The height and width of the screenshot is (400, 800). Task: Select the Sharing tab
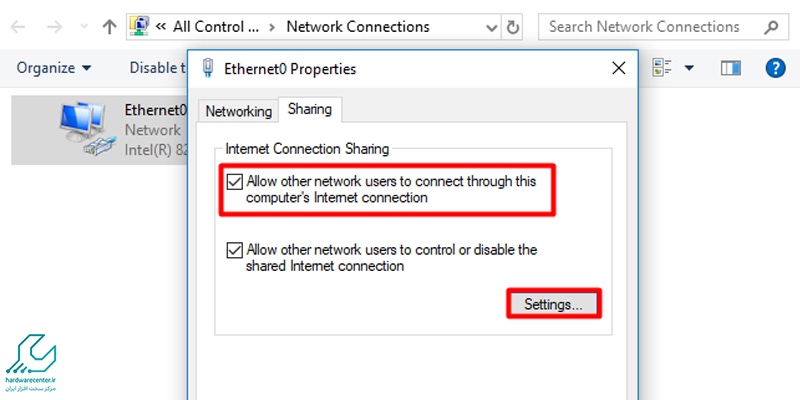[x=309, y=109]
